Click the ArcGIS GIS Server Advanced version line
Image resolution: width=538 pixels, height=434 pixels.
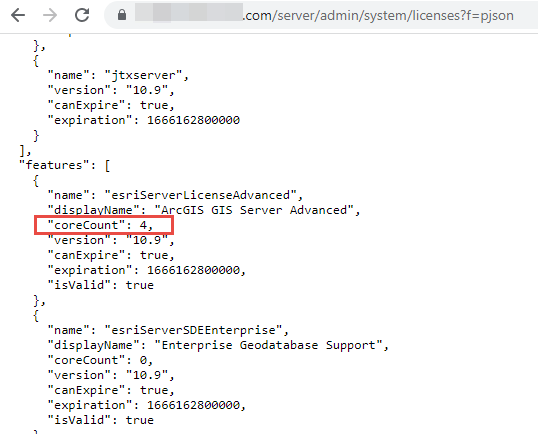coord(111,240)
